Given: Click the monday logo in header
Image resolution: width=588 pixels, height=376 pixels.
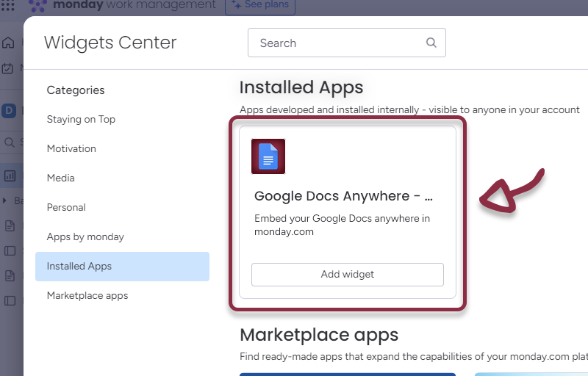Looking at the screenshot, I should [40, 5].
